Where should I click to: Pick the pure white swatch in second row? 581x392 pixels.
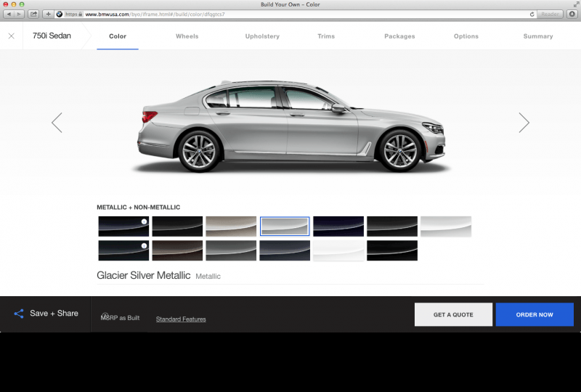(x=338, y=250)
